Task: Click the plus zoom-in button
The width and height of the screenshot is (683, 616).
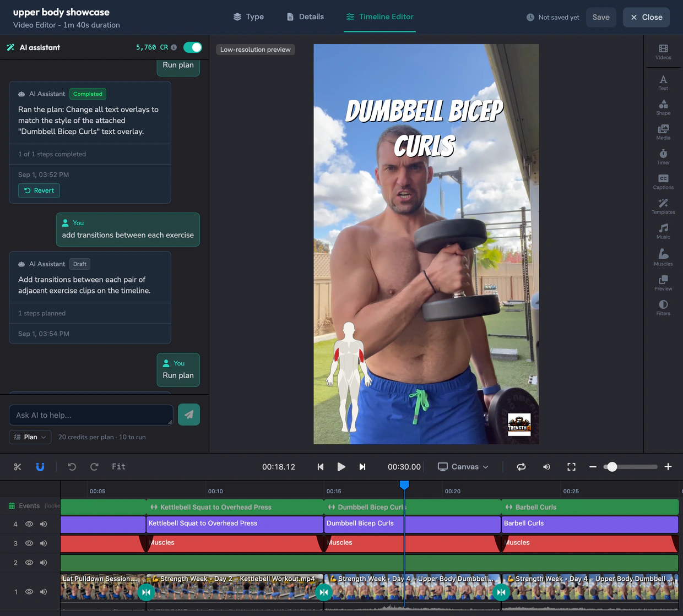Action: point(668,467)
